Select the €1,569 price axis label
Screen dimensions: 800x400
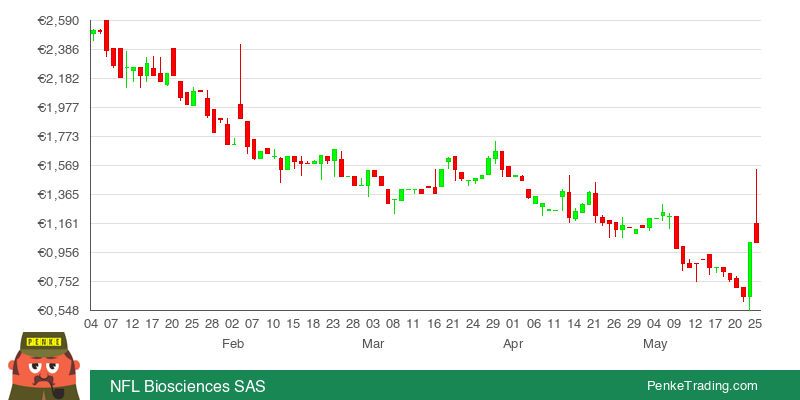[x=58, y=165]
